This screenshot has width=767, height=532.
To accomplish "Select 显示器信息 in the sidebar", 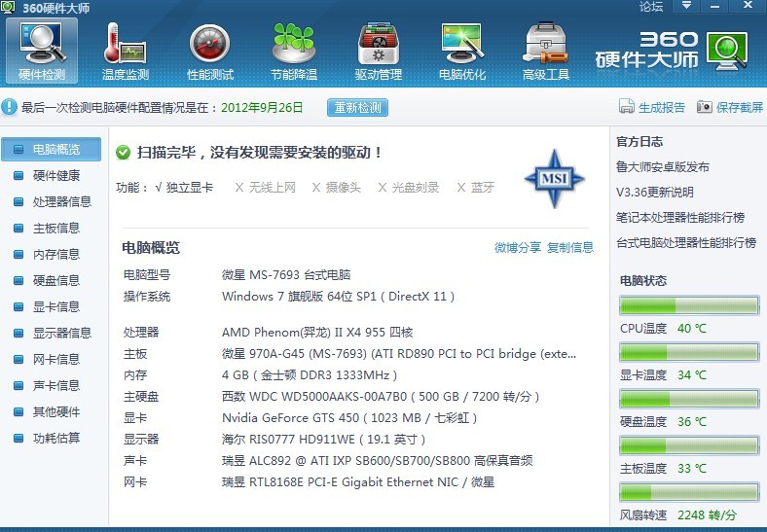I will point(52,334).
